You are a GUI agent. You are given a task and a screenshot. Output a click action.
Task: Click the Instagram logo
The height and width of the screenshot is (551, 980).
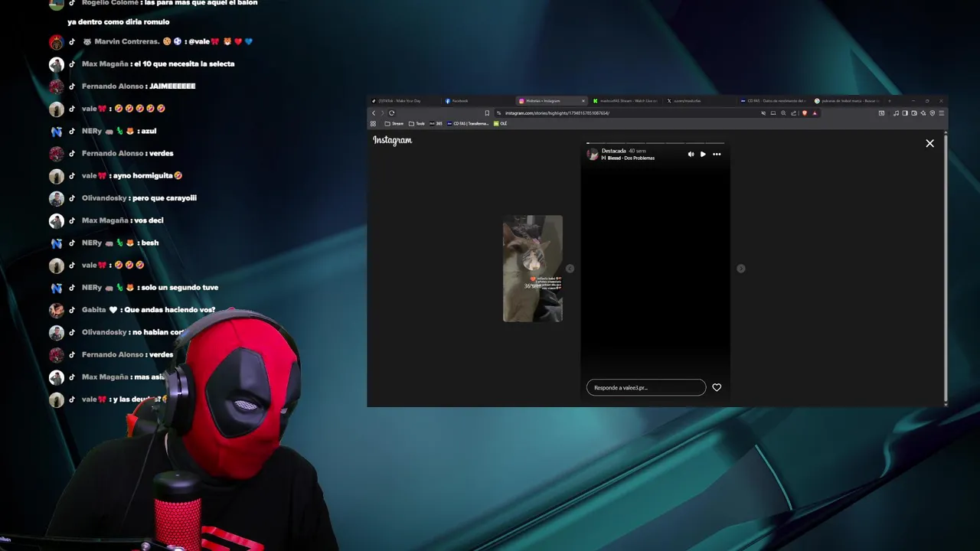(x=393, y=140)
